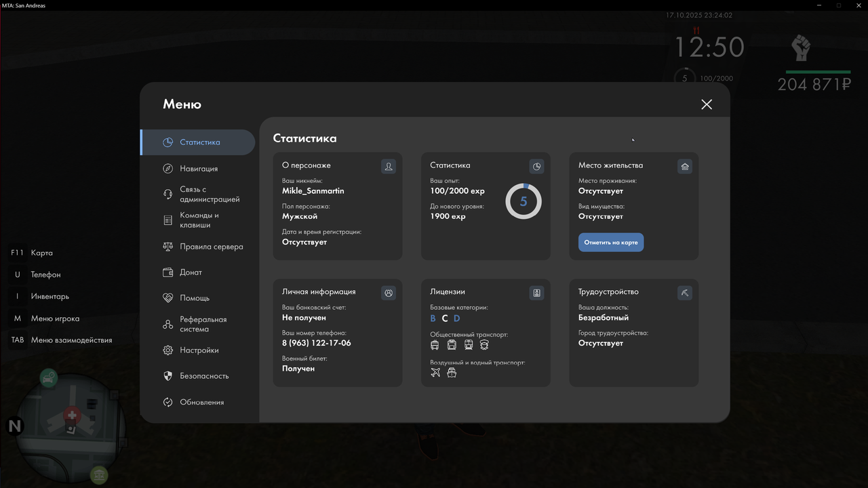Open the Помощь section
The height and width of the screenshot is (488, 868).
pos(198,298)
